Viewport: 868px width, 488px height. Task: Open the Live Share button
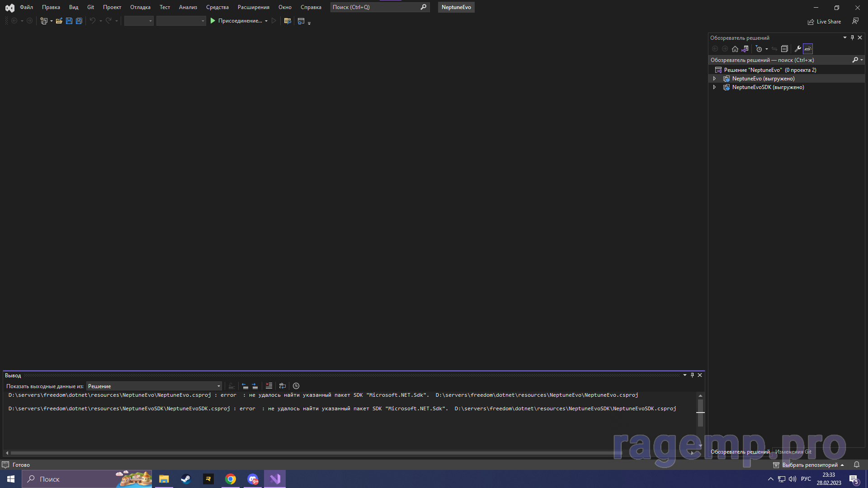[x=824, y=22]
